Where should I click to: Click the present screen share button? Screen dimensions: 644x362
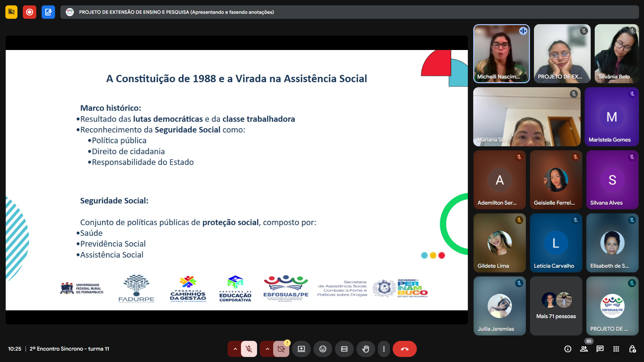tap(301, 349)
